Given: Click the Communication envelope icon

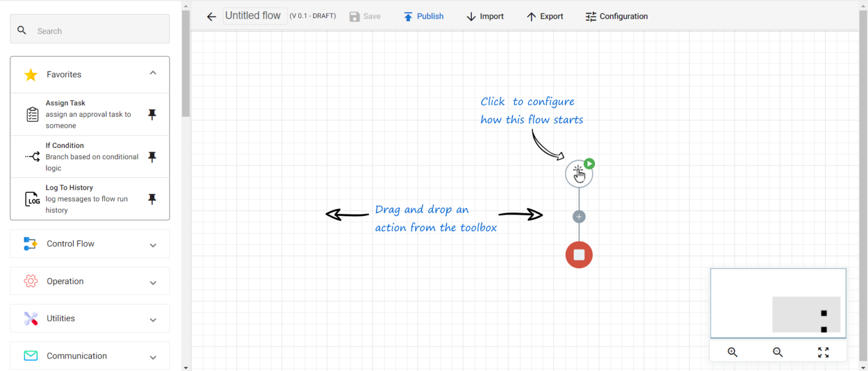Looking at the screenshot, I should (x=30, y=355).
